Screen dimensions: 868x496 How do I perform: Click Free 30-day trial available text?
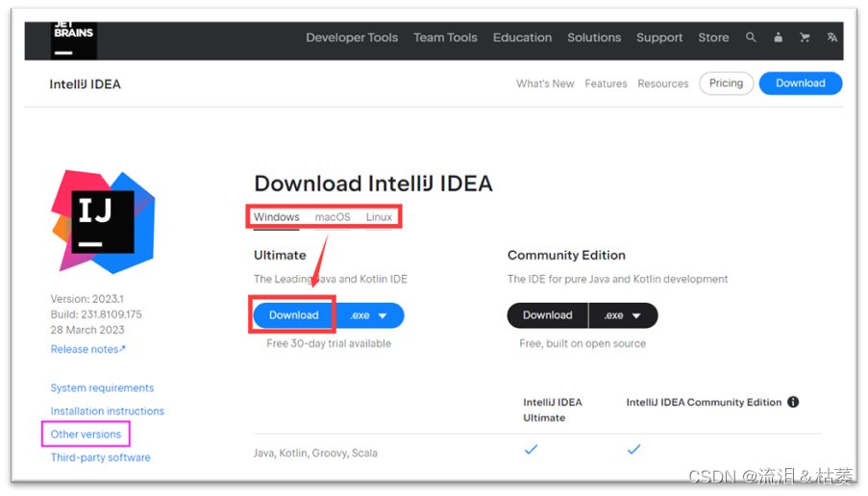[x=329, y=344]
